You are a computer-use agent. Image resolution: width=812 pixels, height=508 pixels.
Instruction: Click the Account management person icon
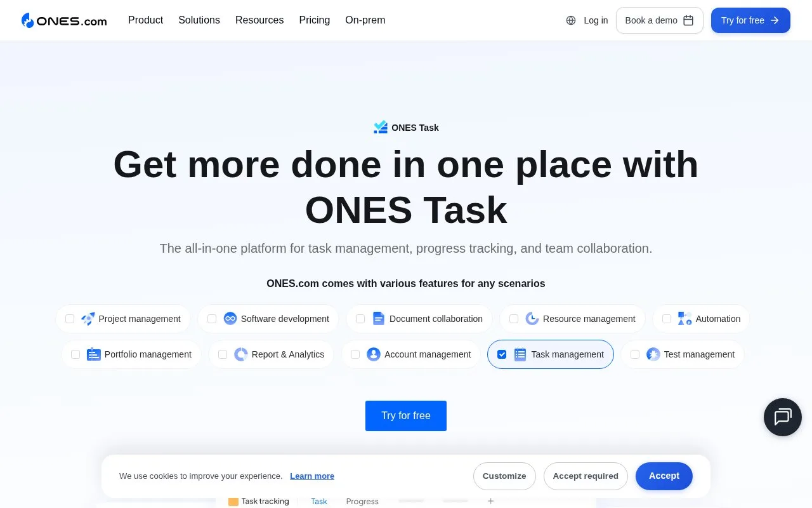click(x=374, y=354)
